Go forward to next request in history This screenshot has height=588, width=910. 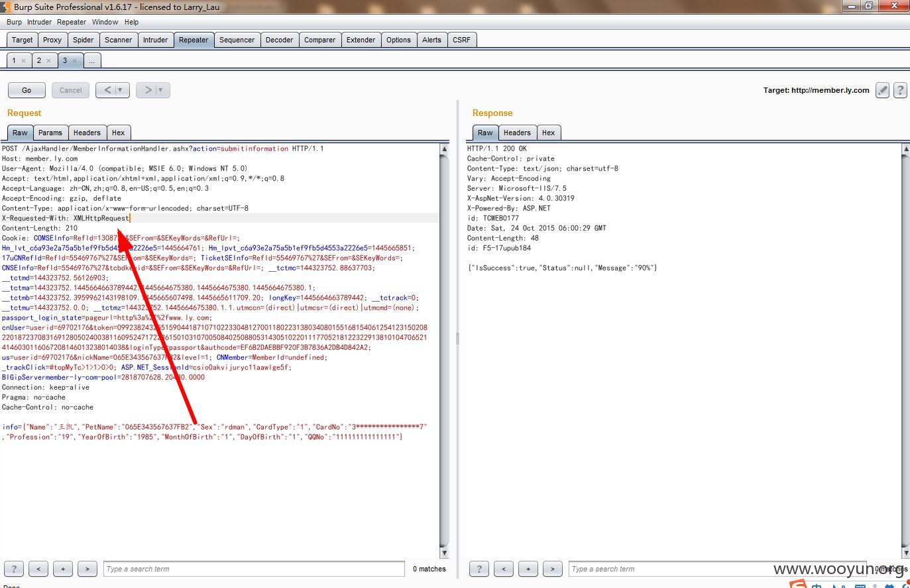(x=148, y=90)
